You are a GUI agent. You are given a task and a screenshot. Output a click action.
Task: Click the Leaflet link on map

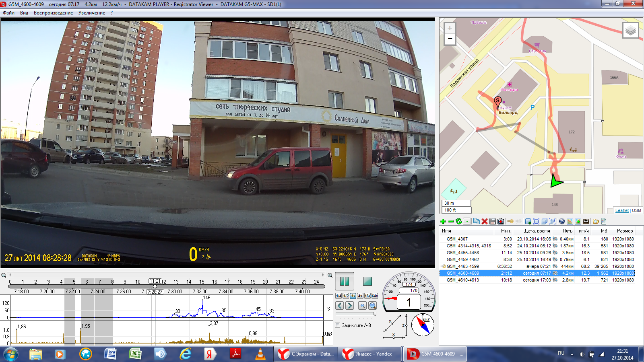(x=622, y=210)
